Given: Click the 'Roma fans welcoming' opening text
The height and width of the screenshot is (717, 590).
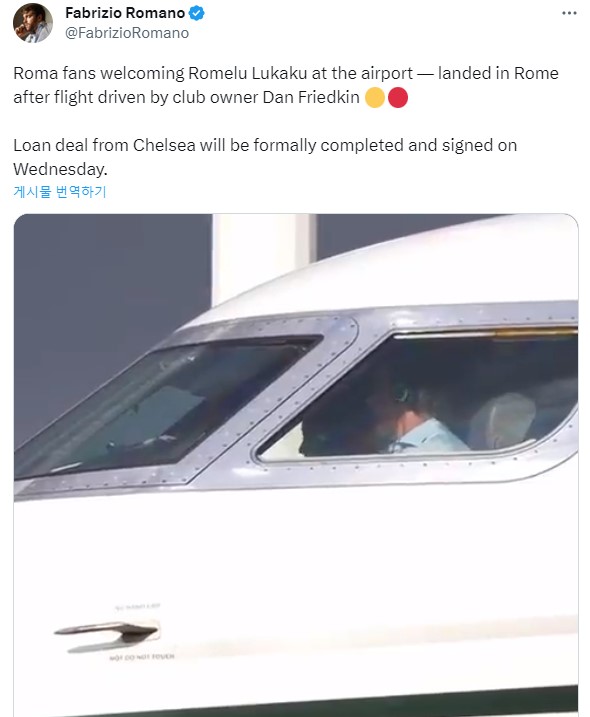Looking at the screenshot, I should point(98,74).
